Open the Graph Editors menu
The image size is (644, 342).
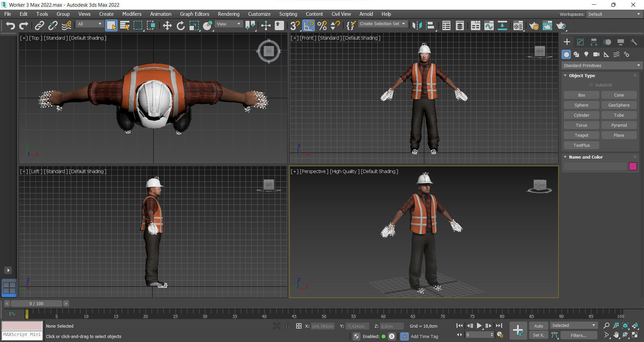pyautogui.click(x=195, y=14)
